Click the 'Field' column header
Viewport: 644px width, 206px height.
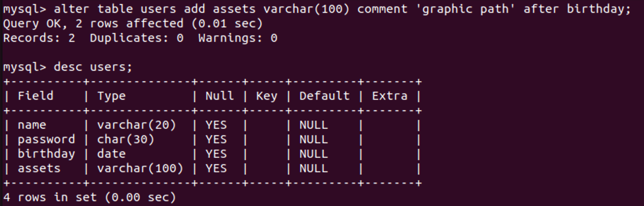pos(35,96)
